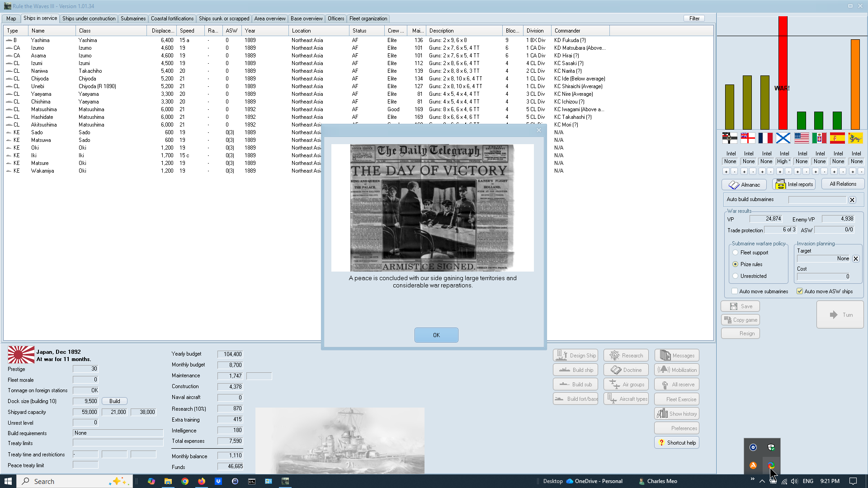Decrease intel on China with minus button

click(861, 172)
